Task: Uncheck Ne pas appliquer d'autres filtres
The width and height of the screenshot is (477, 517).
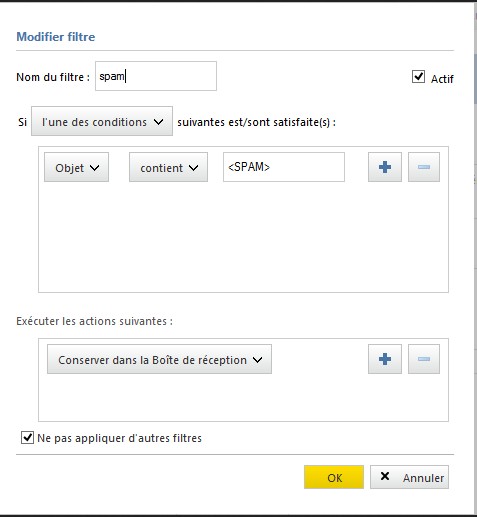Action: (27, 437)
